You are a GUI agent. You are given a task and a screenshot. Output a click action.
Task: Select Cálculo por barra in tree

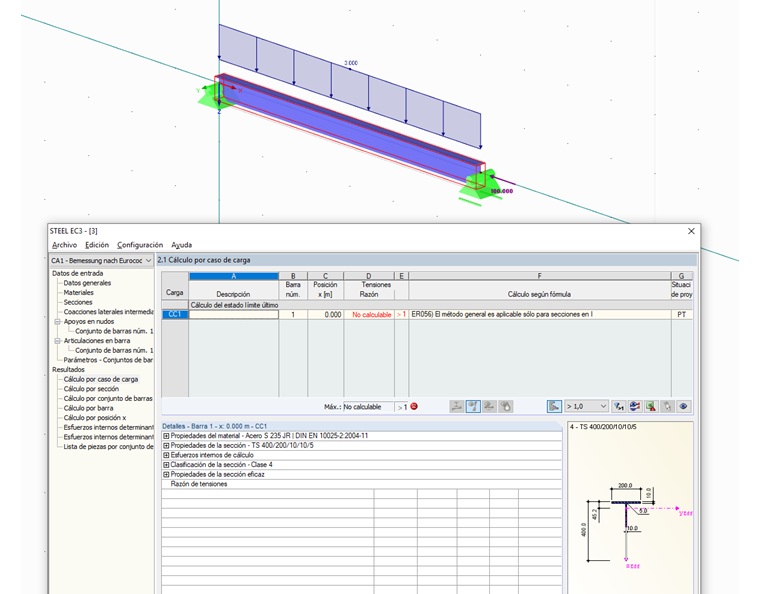click(88, 408)
